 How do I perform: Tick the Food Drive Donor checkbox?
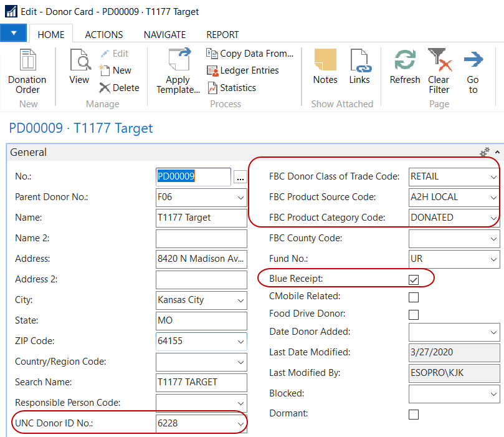414,314
